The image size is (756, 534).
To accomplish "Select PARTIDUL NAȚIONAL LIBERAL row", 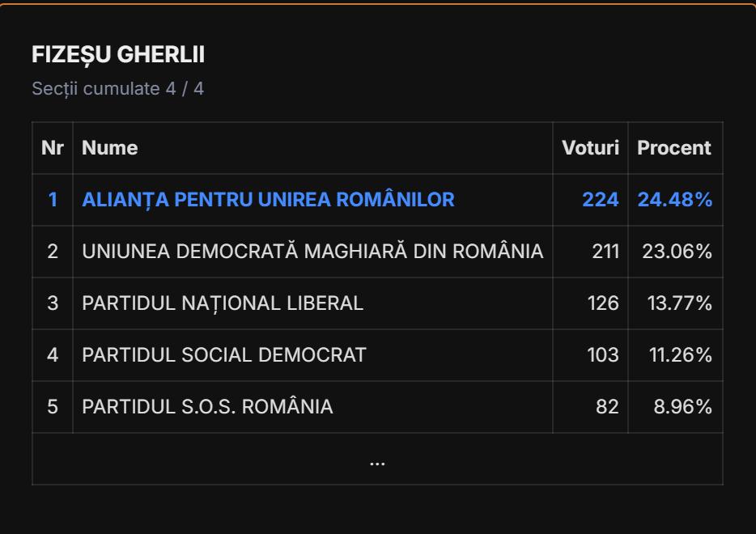I will (x=223, y=303).
